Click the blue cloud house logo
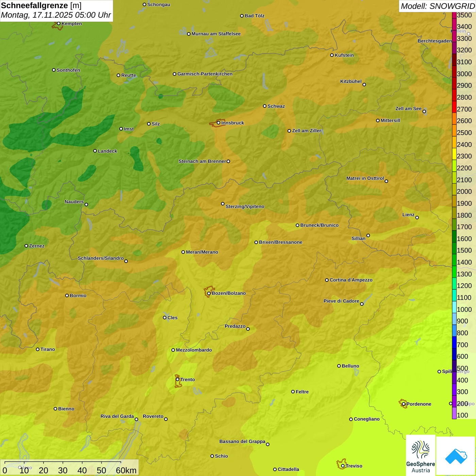 coord(456,456)
